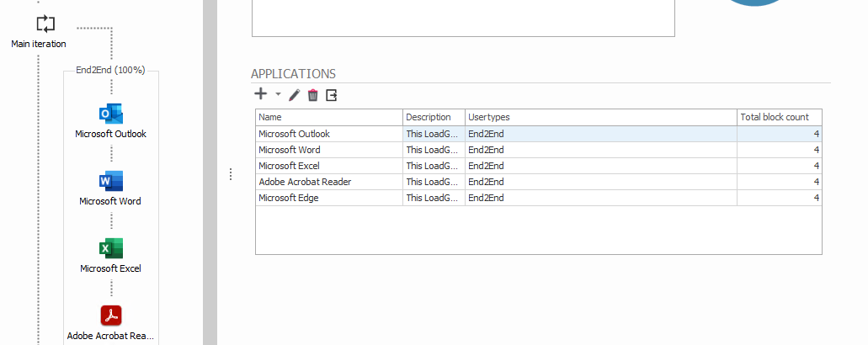Select the Main iteration loop icon

point(45,24)
